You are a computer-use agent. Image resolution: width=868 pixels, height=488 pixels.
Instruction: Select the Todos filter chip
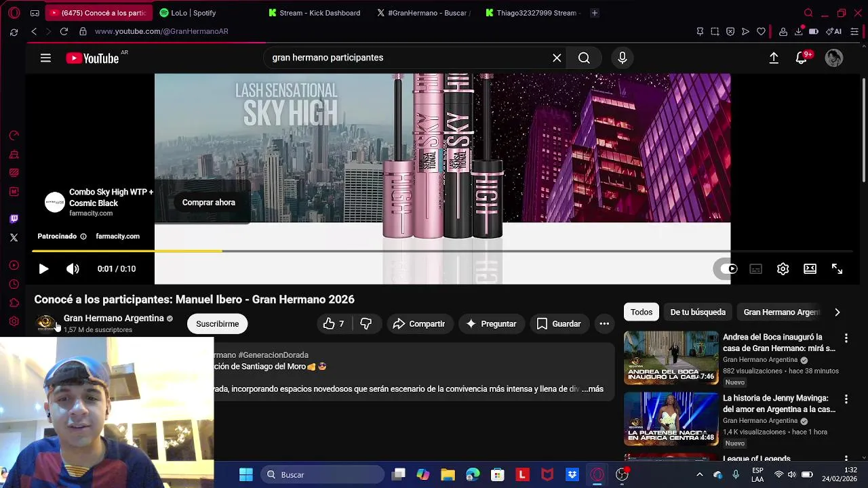[x=642, y=312]
